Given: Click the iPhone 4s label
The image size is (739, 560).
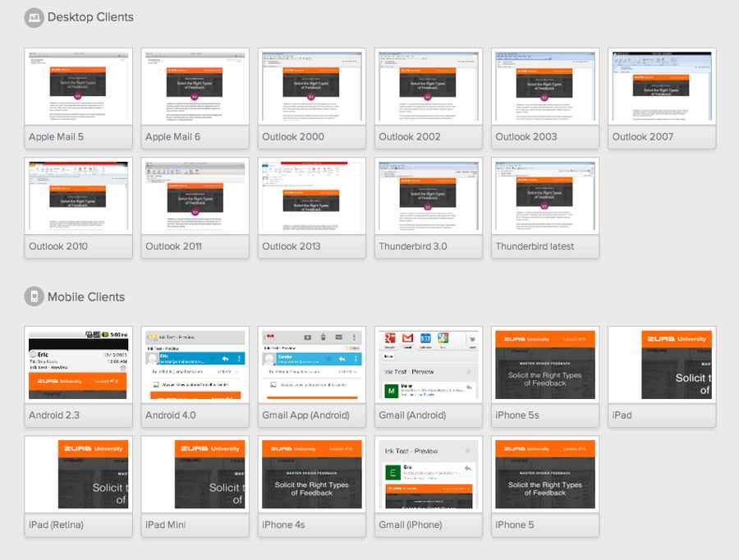Looking at the screenshot, I should pyautogui.click(x=284, y=525).
